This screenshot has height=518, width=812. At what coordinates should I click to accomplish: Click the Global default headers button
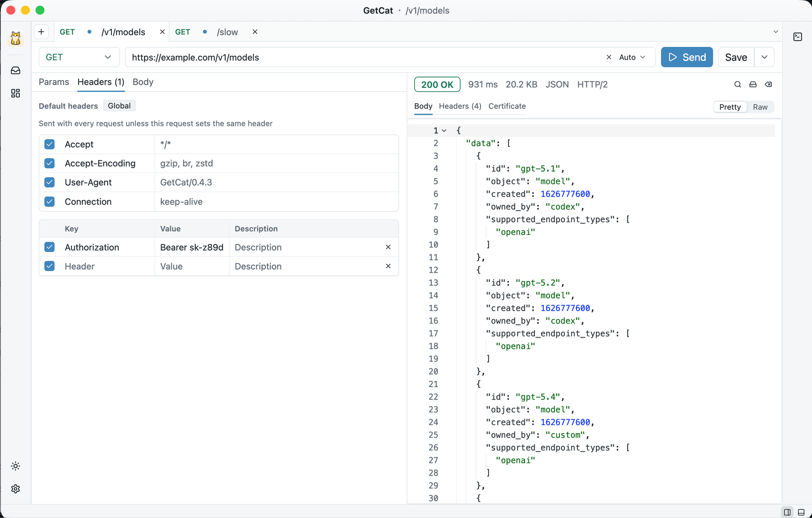(119, 105)
